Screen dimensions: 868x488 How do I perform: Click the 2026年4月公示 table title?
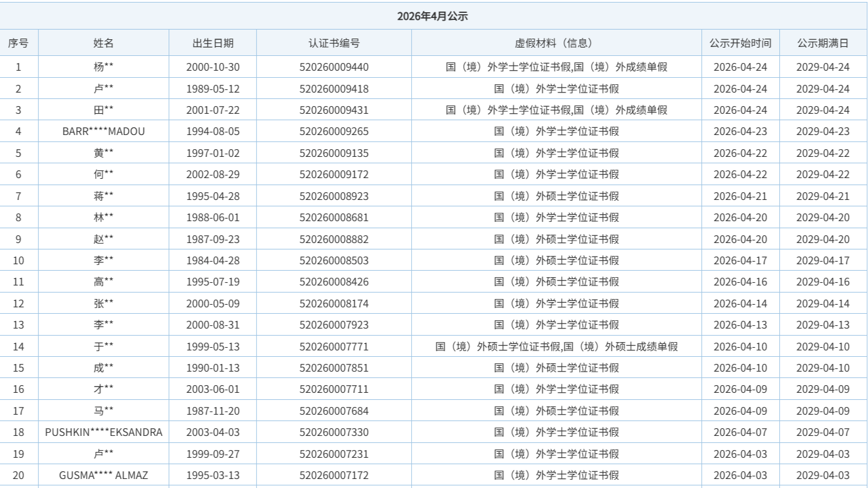click(x=432, y=17)
